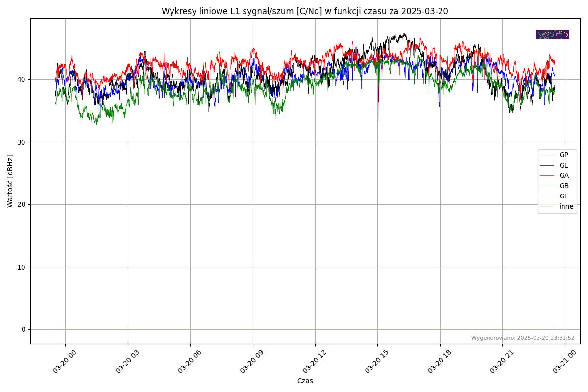
Task: Click the 03-21 00 time axis tick
Action: (563, 361)
